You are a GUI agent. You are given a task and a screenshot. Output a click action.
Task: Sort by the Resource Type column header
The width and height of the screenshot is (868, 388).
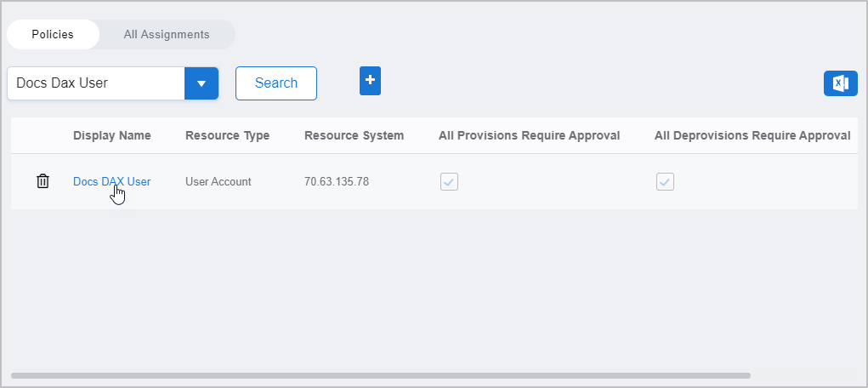coord(227,135)
